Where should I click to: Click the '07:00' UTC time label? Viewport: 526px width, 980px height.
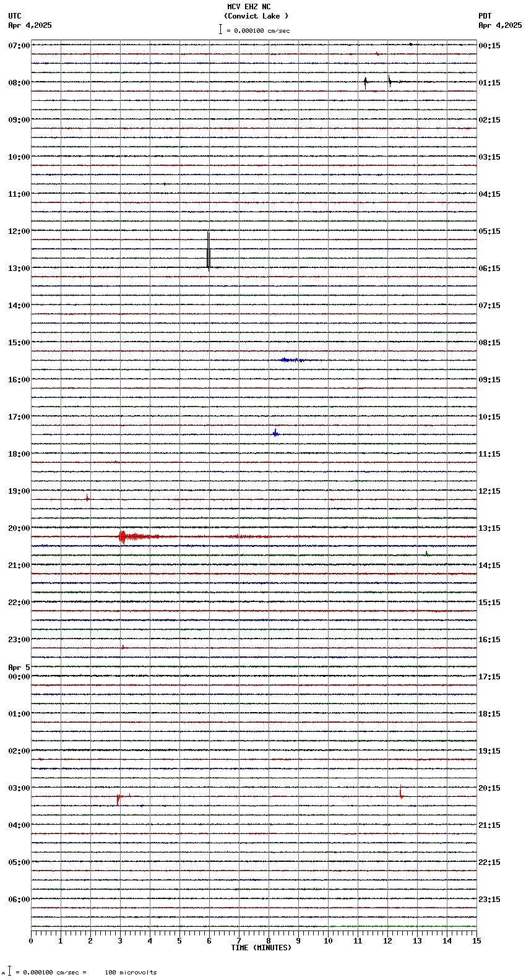pos(19,46)
